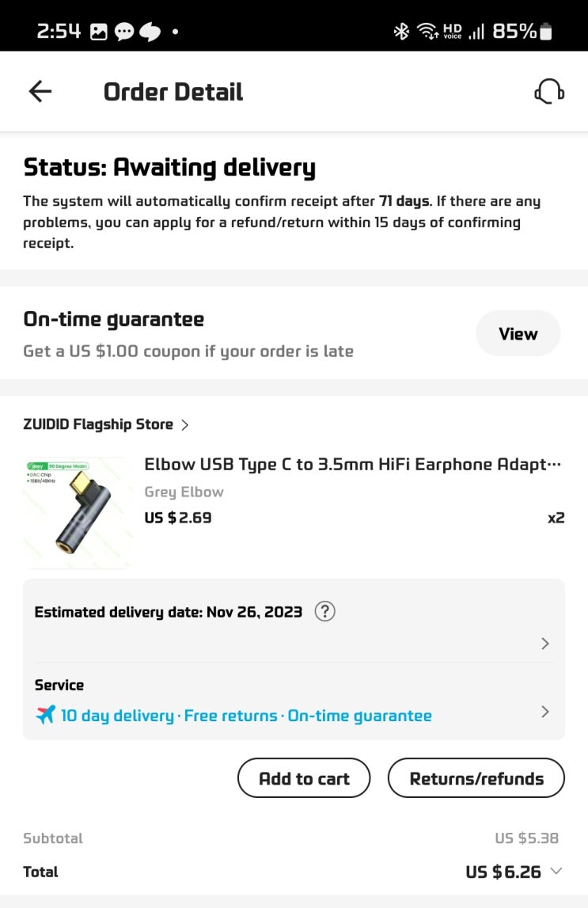Expand the Total price breakdown chevron
588x908 pixels.
tap(556, 871)
